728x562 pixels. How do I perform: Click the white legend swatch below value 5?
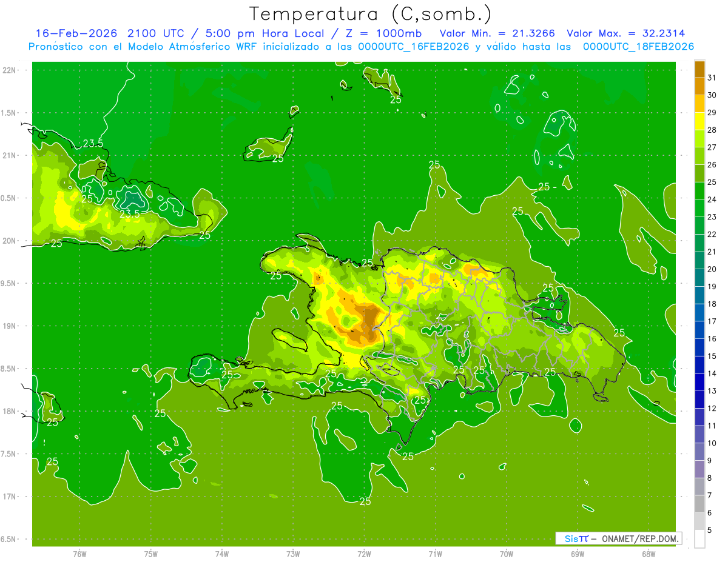(699, 539)
